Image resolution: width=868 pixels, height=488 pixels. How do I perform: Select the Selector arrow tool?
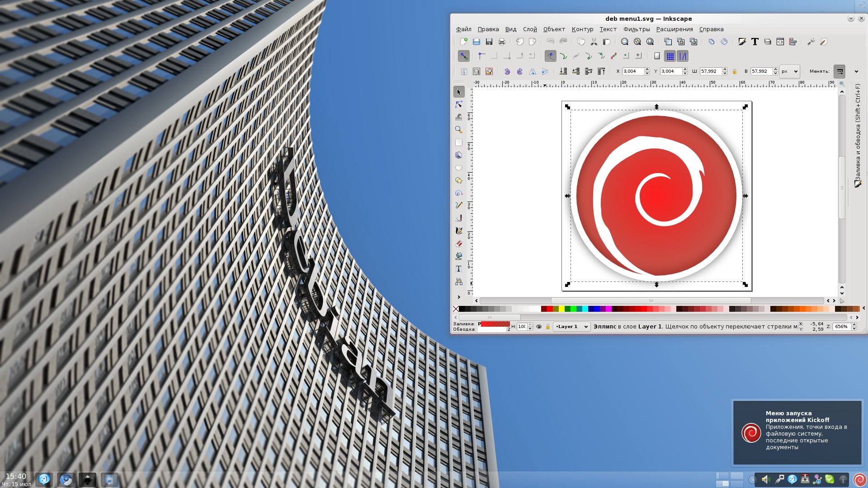click(458, 92)
